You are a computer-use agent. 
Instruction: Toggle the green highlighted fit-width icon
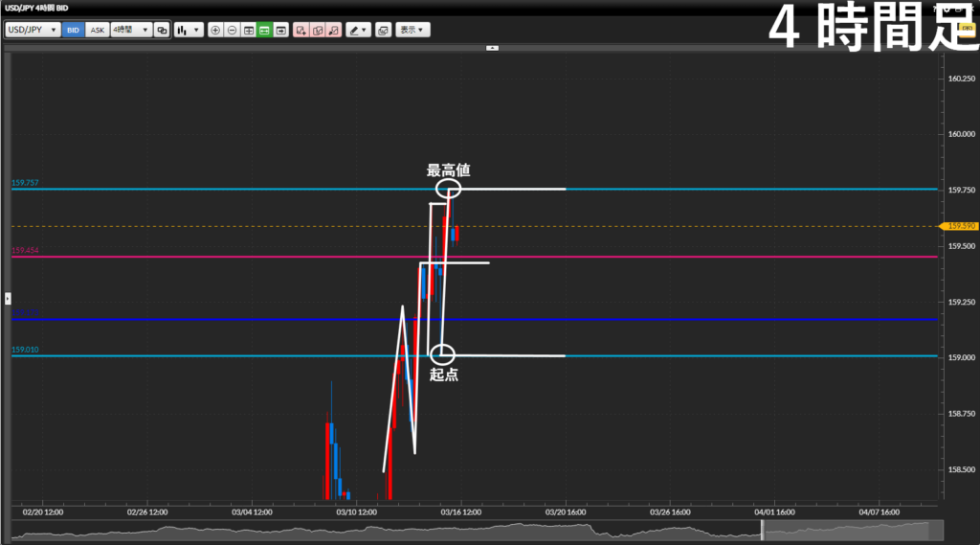pyautogui.click(x=265, y=30)
